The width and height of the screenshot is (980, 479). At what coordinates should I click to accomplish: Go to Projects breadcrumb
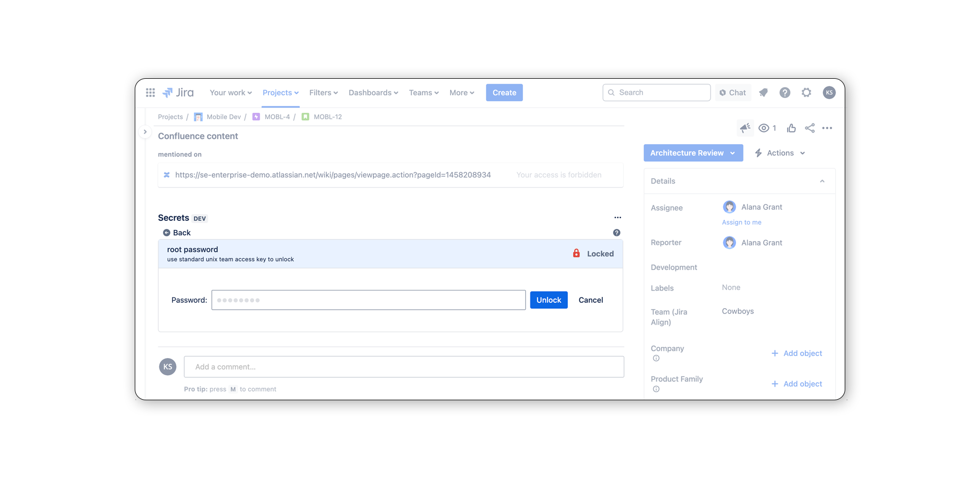pos(170,117)
